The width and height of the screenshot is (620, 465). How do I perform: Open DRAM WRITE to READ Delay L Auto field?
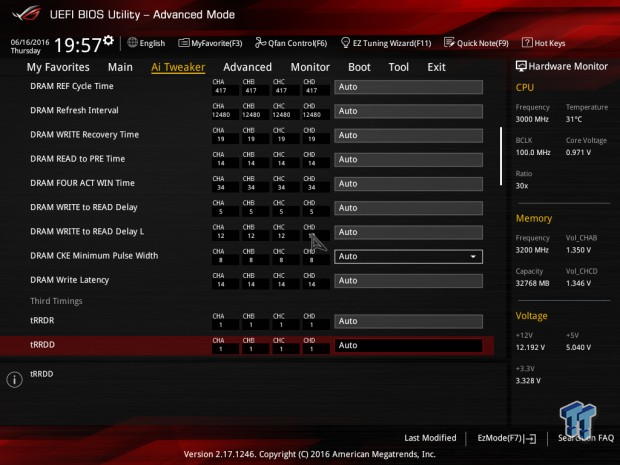408,232
